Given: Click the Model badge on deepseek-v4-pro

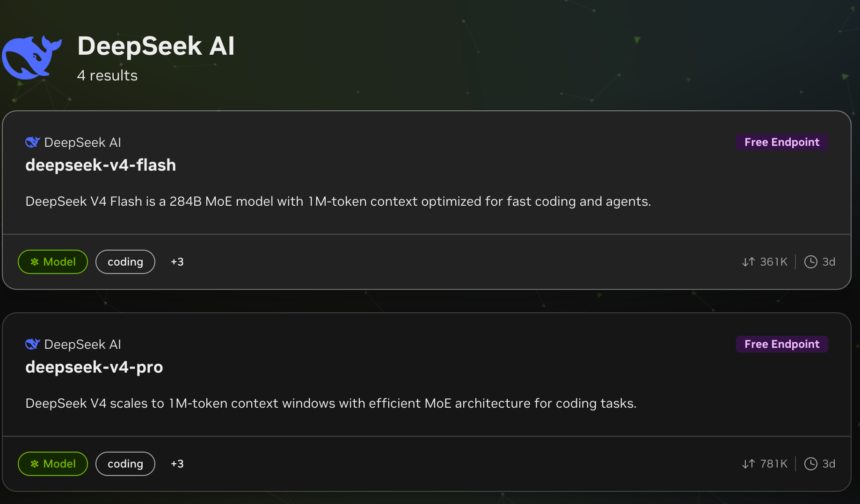Looking at the screenshot, I should (x=53, y=464).
